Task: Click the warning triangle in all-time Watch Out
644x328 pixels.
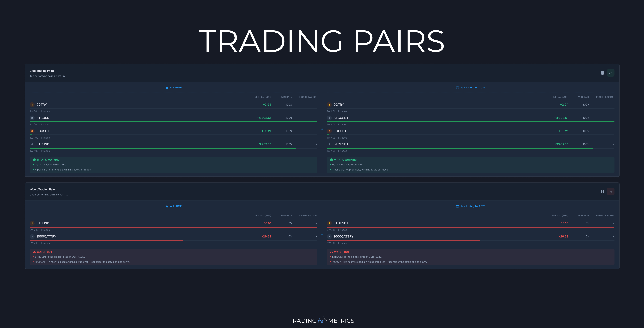Action: (x=34, y=252)
